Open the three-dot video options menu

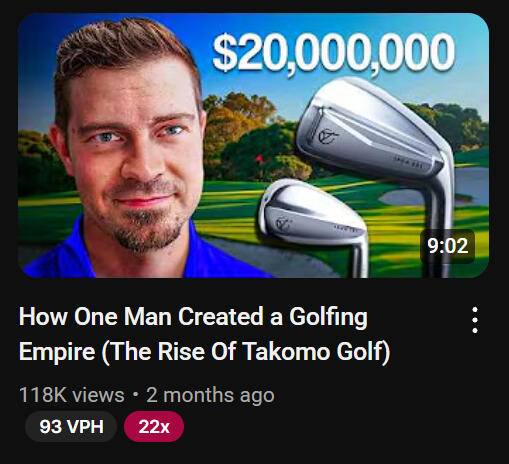pos(475,320)
